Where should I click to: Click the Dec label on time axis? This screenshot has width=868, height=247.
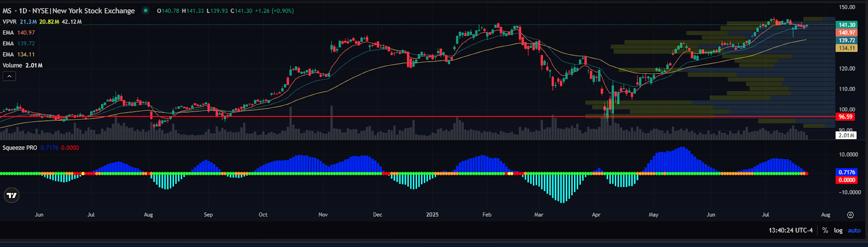pos(378,214)
